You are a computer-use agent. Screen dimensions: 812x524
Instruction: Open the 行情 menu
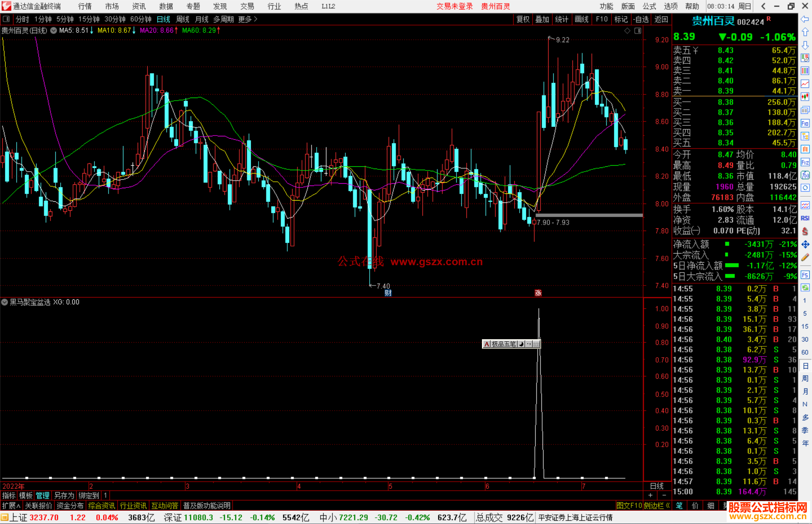point(85,6)
